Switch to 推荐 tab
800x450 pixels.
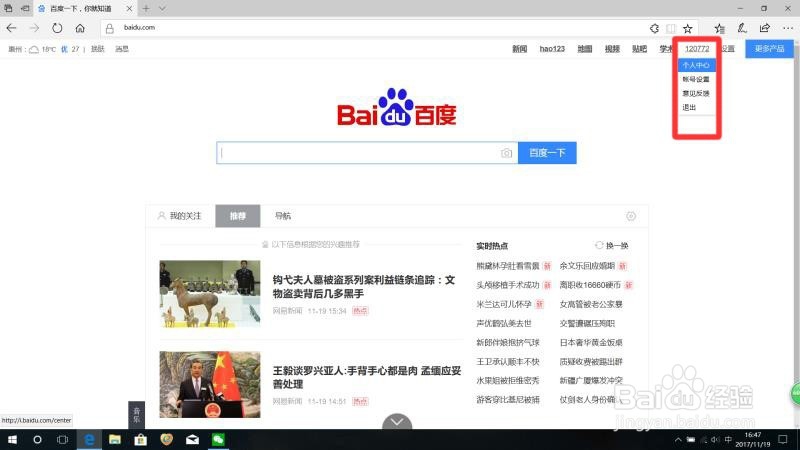pyautogui.click(x=238, y=216)
